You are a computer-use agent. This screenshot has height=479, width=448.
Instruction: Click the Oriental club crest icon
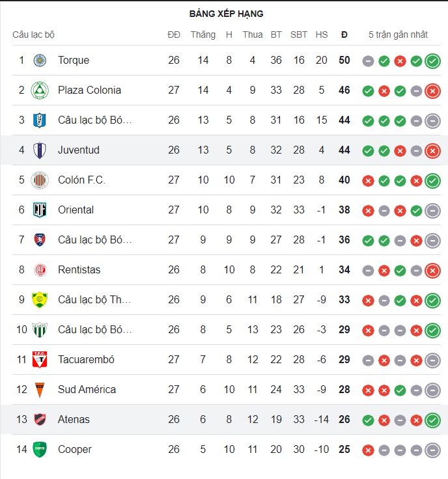click(40, 210)
